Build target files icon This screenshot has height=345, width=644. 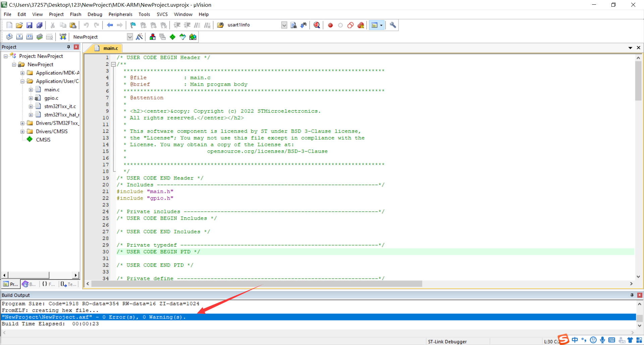click(19, 37)
